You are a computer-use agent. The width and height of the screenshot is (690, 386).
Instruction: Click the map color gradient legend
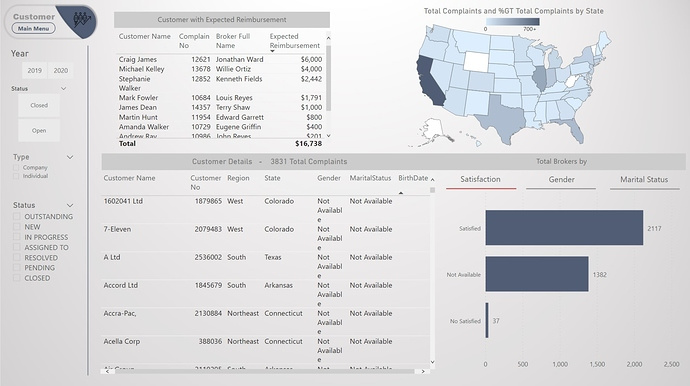tap(512, 22)
